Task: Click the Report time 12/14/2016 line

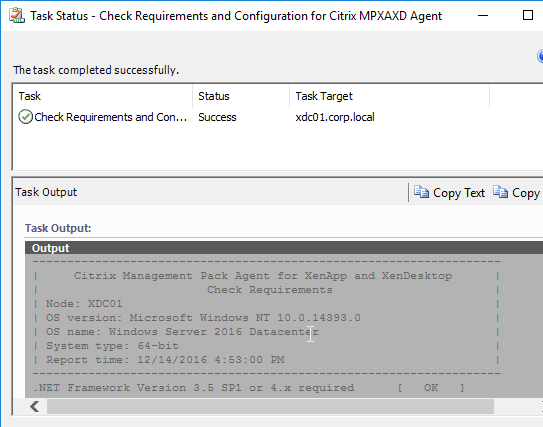Action: point(165,359)
